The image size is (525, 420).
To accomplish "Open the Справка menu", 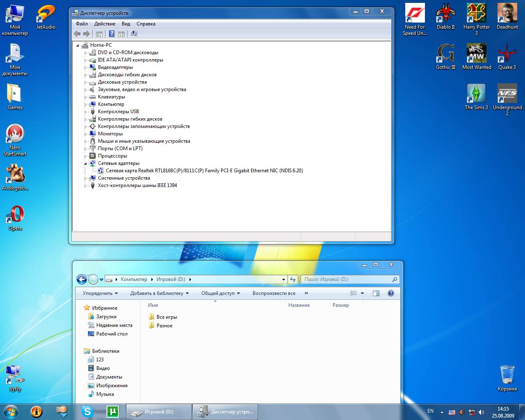I will (146, 24).
